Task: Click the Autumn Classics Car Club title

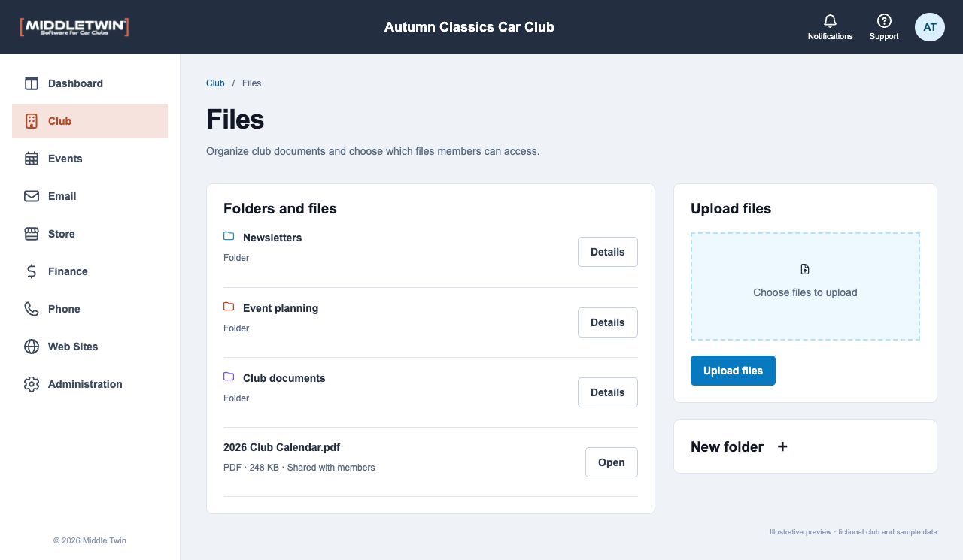Action: point(469,27)
